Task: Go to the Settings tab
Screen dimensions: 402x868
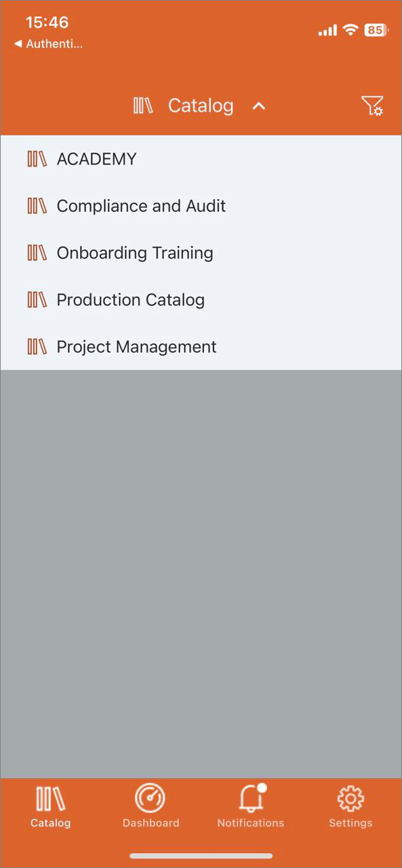Action: [x=350, y=807]
